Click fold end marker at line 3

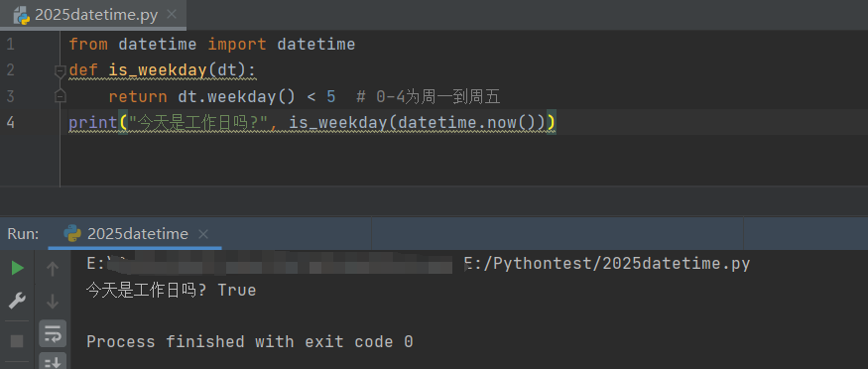point(60,97)
